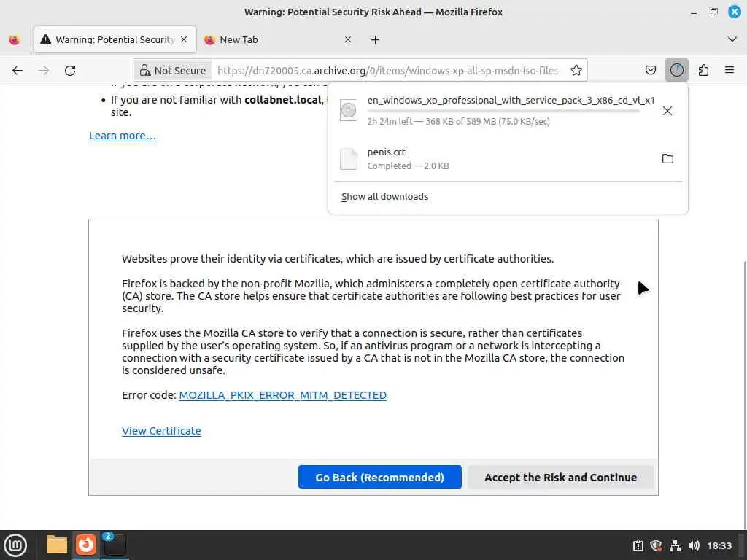Select the Warning: Potential Security tab
This screenshot has height=560, width=747.
115,40
